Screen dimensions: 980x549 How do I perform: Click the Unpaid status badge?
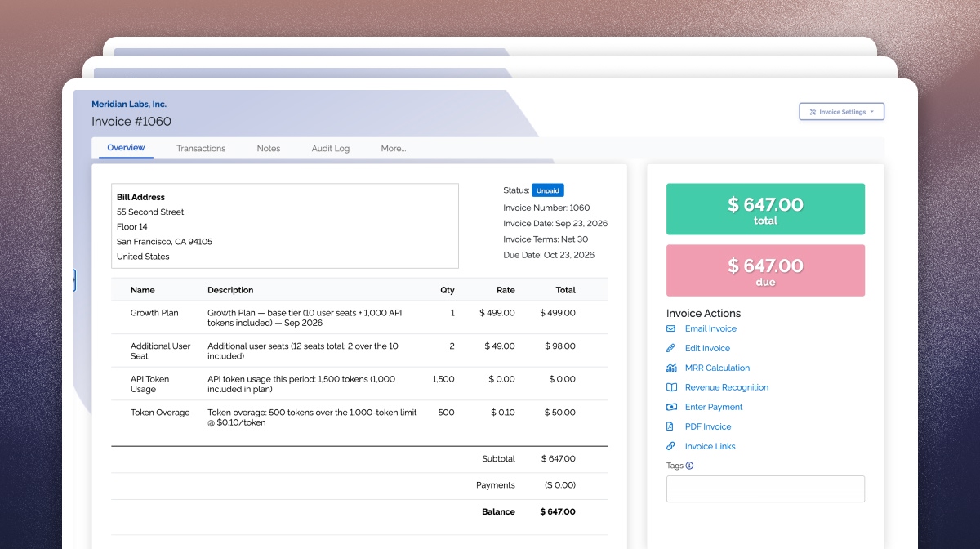point(548,190)
